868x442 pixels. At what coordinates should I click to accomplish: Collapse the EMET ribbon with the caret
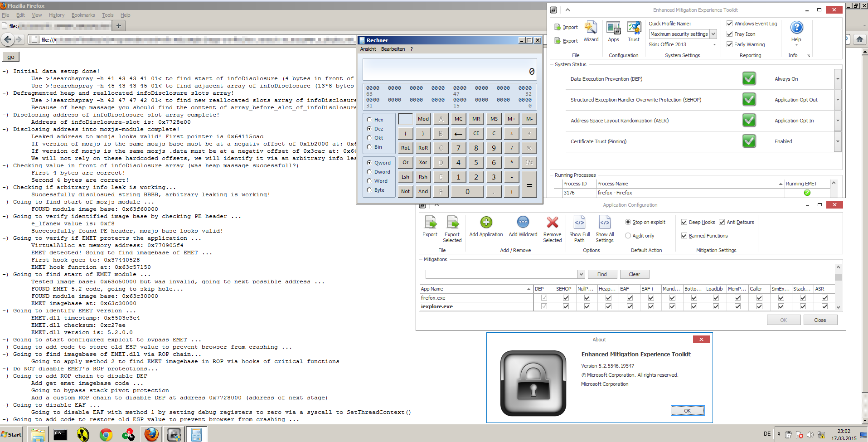(567, 10)
